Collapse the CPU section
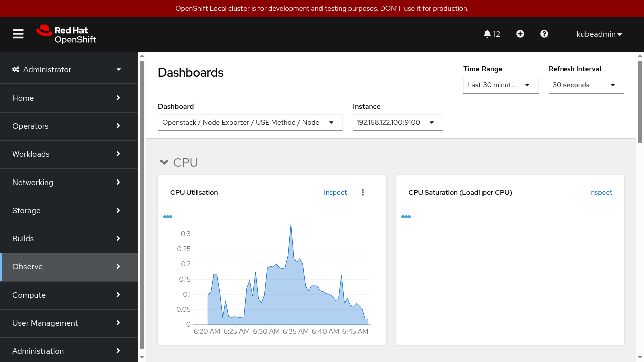 [164, 162]
